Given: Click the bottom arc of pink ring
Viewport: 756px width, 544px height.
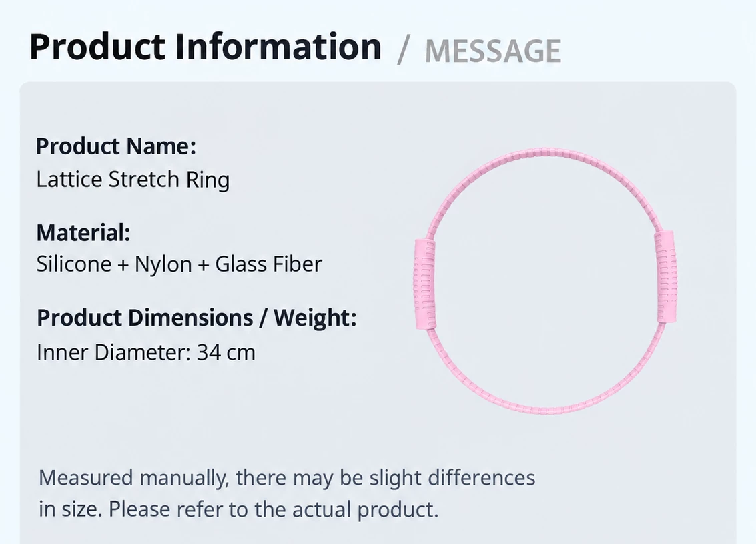Looking at the screenshot, I should click(x=545, y=408).
